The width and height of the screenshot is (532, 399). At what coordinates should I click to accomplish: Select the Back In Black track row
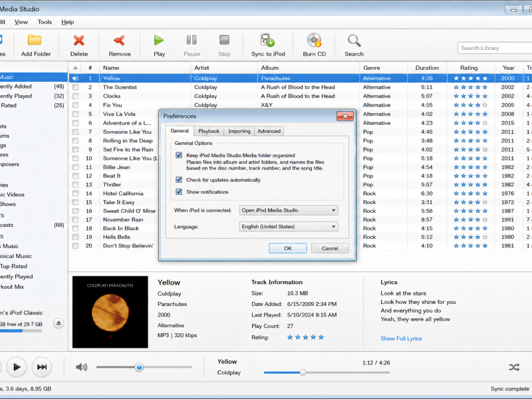point(300,228)
